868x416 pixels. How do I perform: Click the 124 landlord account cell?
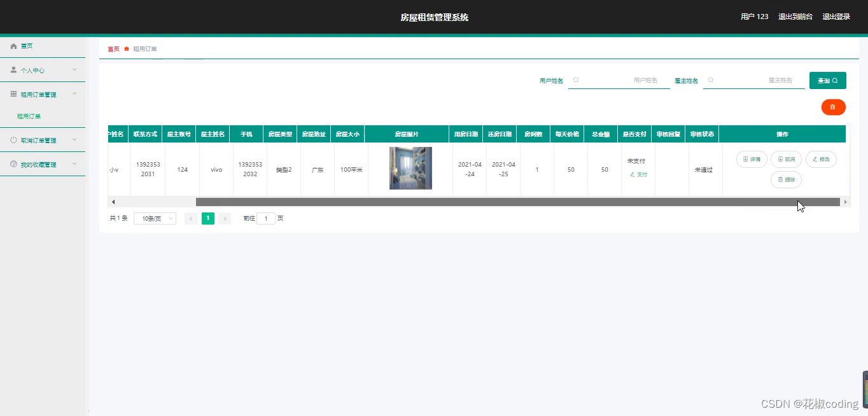[x=182, y=169]
